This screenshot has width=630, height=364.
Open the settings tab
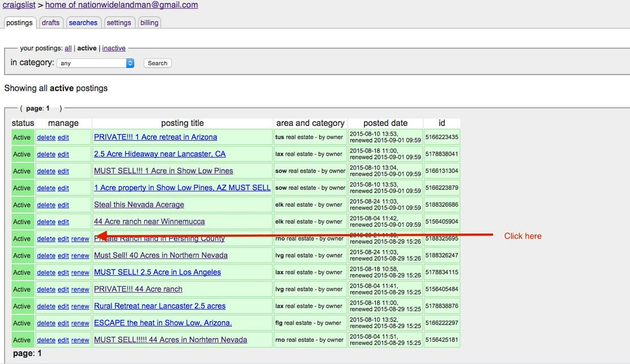tap(119, 23)
